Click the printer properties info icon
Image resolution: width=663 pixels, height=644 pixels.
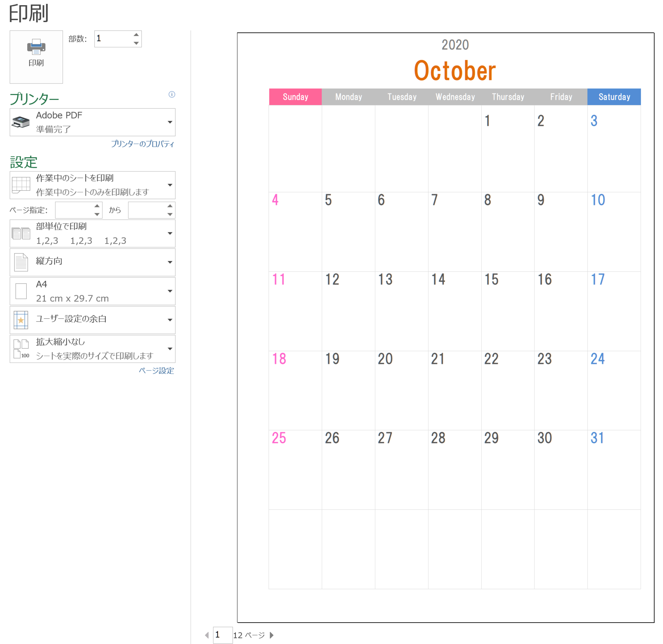point(171,94)
